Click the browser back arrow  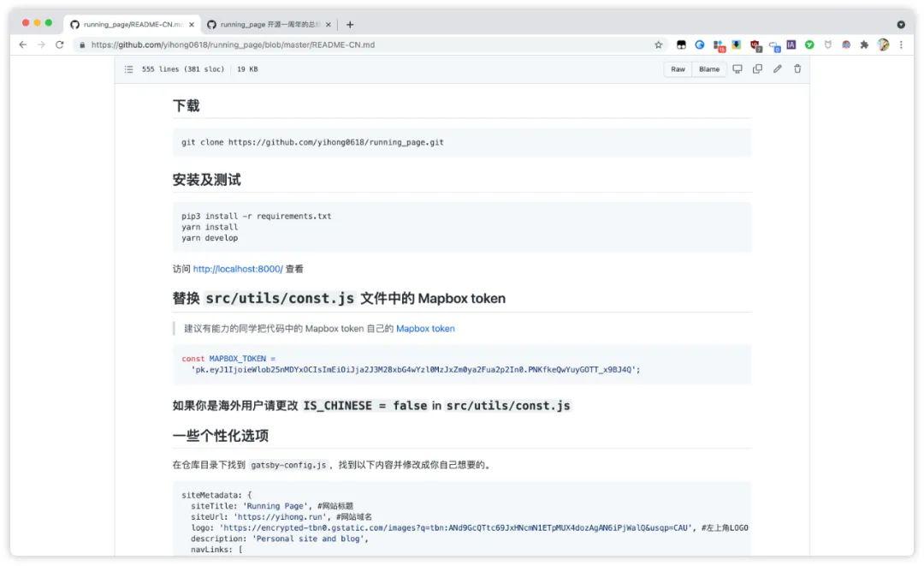(22, 44)
